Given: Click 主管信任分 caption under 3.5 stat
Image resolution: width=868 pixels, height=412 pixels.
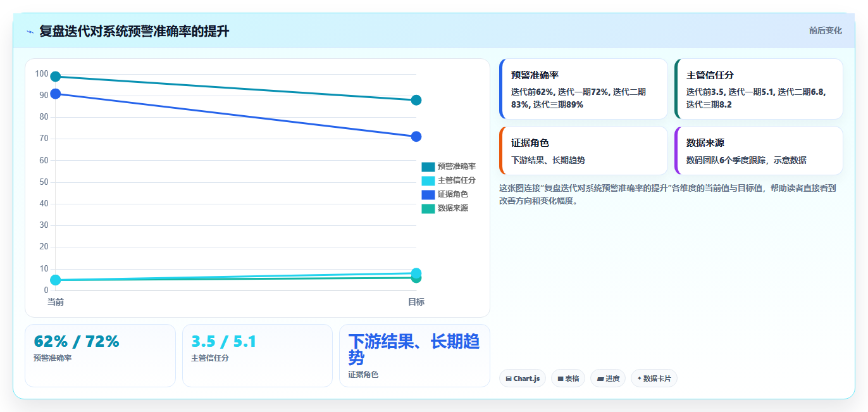Looking at the screenshot, I should click(210, 358).
